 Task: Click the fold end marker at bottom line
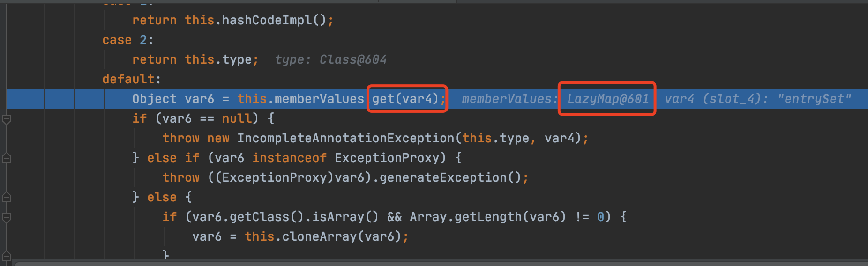pyautogui.click(x=7, y=256)
